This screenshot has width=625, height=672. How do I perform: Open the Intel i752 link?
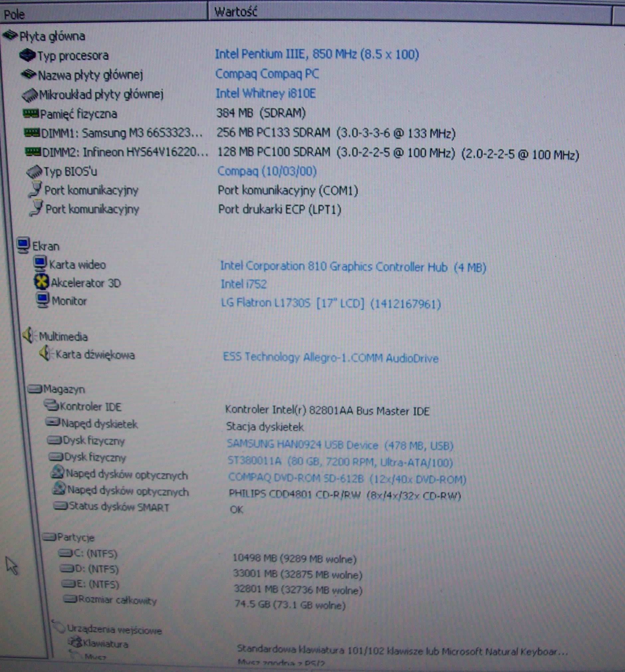click(x=244, y=283)
